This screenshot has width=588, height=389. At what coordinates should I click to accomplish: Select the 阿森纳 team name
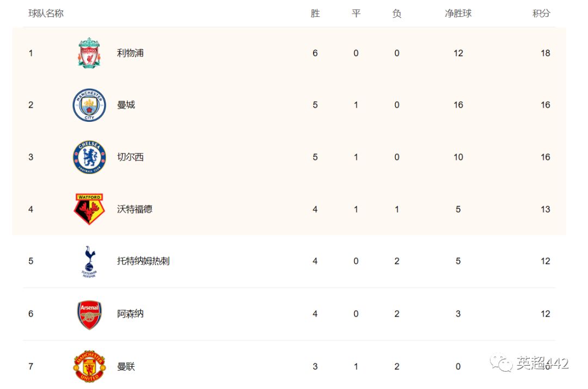[x=130, y=314]
